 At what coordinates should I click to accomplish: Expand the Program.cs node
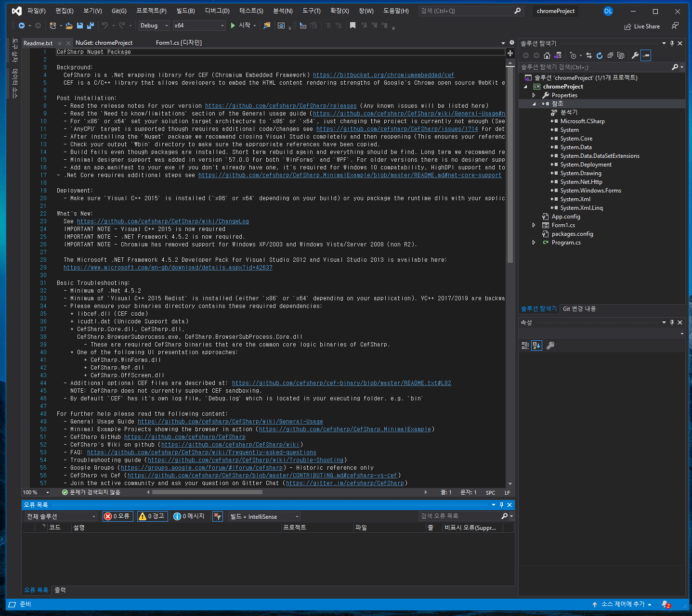click(534, 243)
